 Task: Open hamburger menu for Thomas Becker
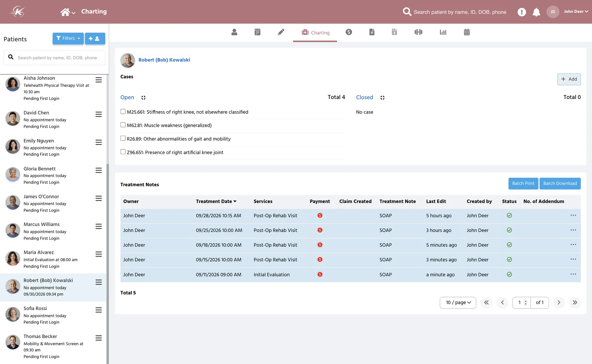[99, 338]
